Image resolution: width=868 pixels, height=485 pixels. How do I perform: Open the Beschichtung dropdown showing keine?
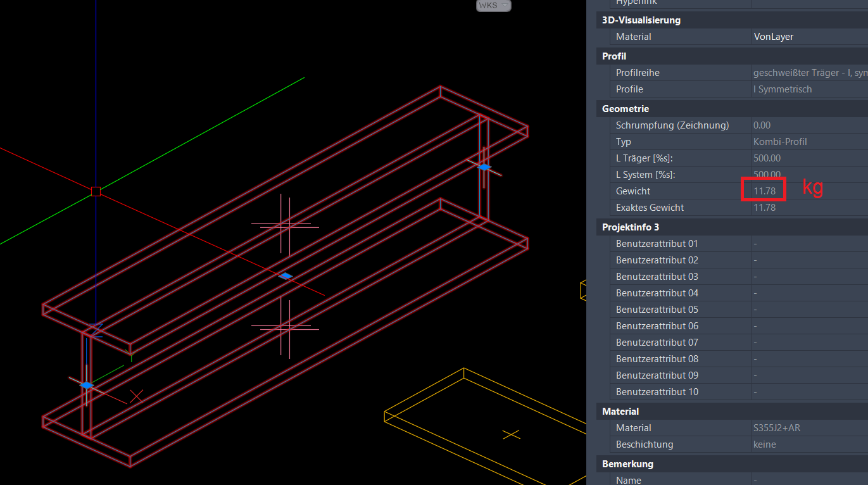pos(791,444)
